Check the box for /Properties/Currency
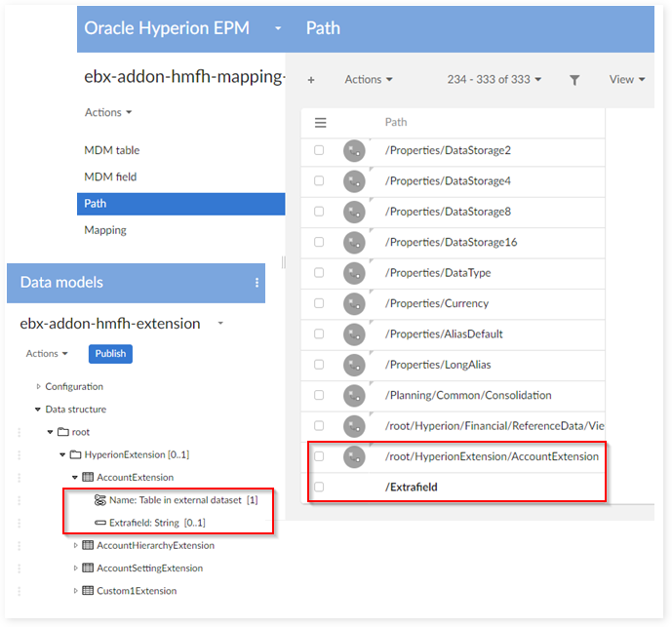672x627 pixels. (x=319, y=303)
